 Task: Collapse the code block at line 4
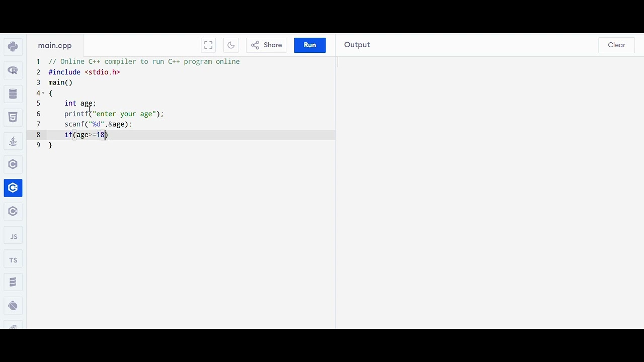pos(43,93)
